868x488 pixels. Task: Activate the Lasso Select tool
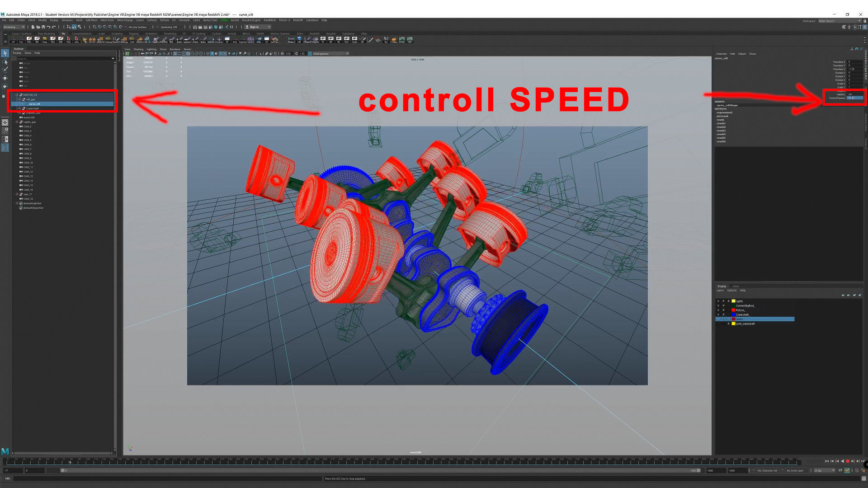(x=5, y=61)
